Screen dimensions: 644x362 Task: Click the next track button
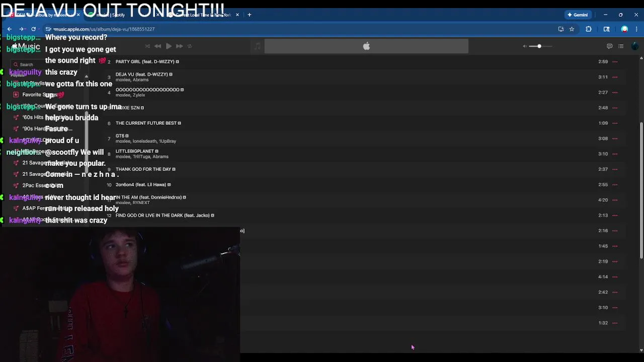[x=179, y=46]
